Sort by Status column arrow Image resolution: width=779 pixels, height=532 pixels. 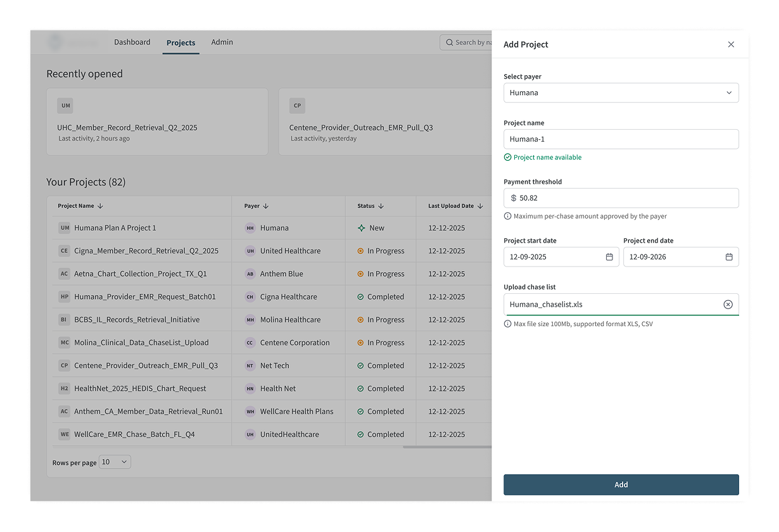(x=381, y=206)
